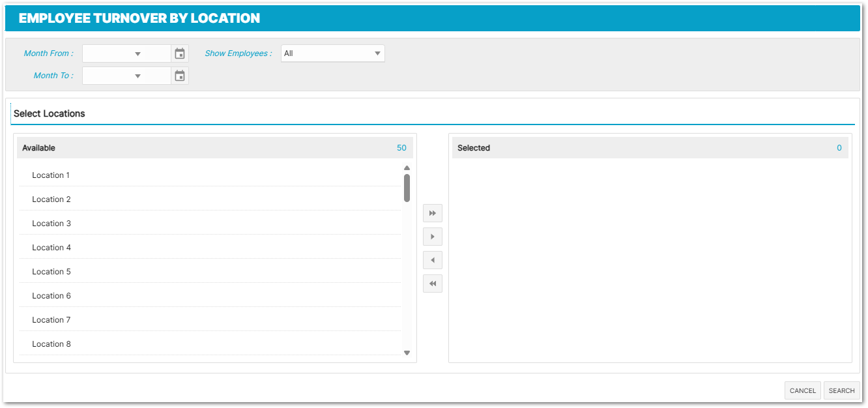Open the Month From calendar picker
Screen dimensions: 868x408
(180, 54)
